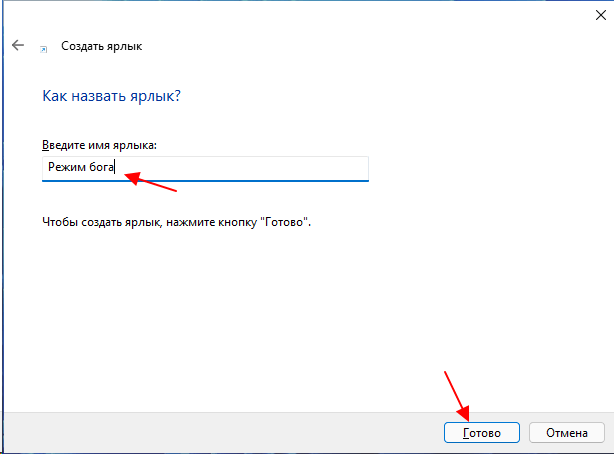This screenshot has width=614, height=454.
Task: Click the label Введите имя ярлыка:
Action: point(99,145)
